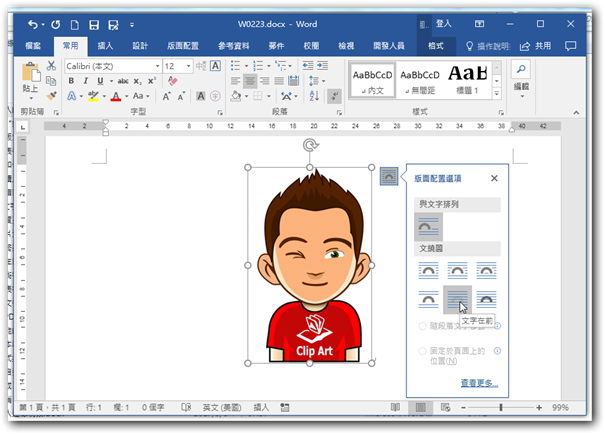Viewport: 605px width, 434px height.
Task: Apply superscript formatting
Action: tap(152, 81)
